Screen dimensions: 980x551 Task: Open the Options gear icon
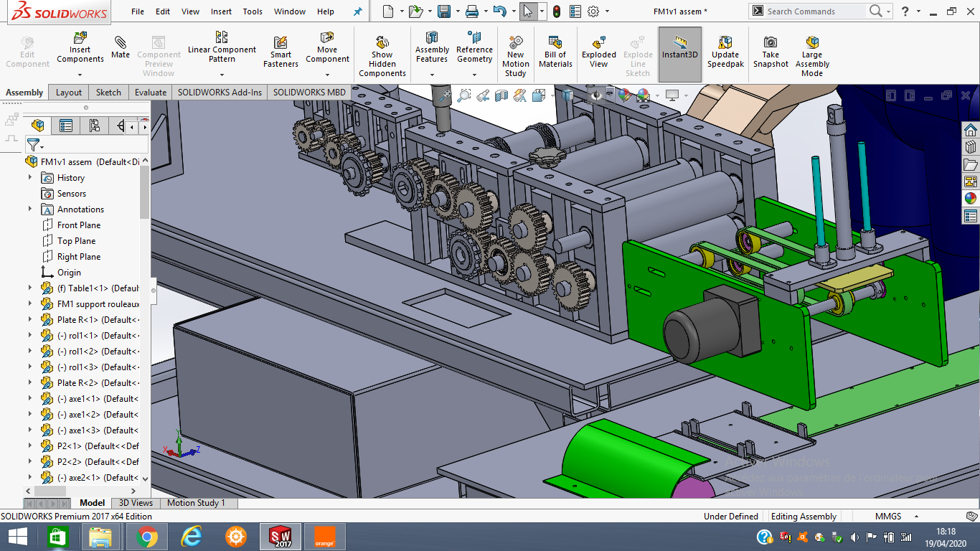[593, 11]
